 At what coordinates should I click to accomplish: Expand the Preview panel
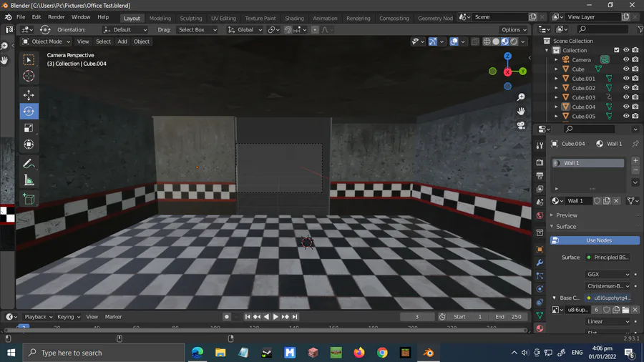coord(567,215)
